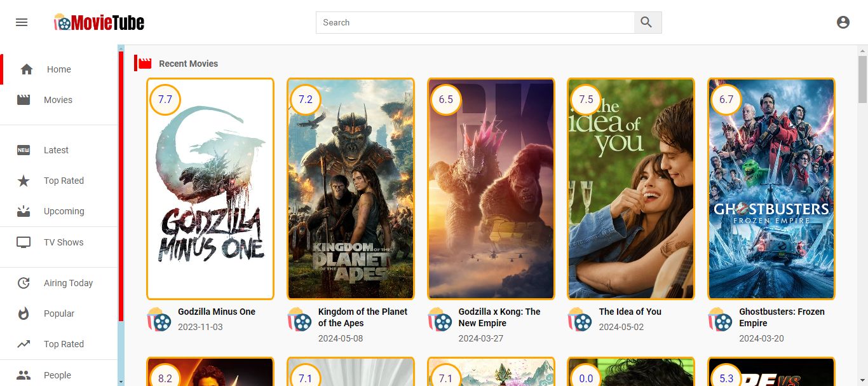Click the Latest 'NEW' icon
Viewport: 868px width, 386px height.
click(24, 150)
